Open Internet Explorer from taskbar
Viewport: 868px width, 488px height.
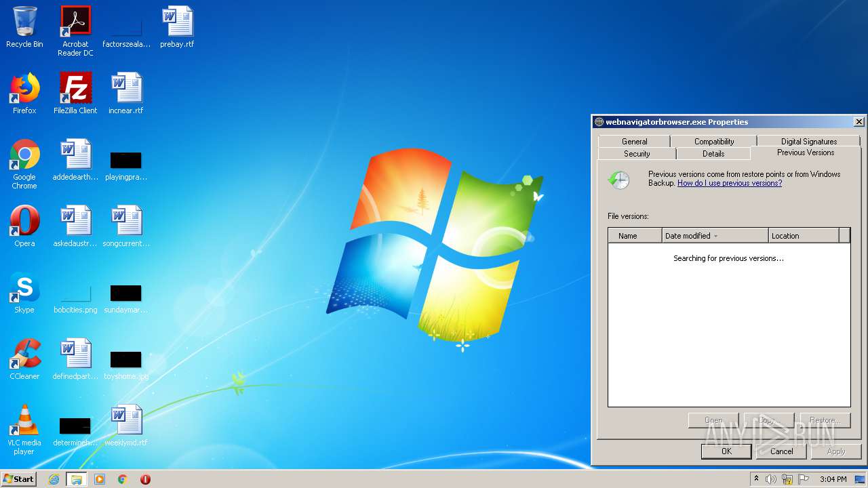coord(54,479)
